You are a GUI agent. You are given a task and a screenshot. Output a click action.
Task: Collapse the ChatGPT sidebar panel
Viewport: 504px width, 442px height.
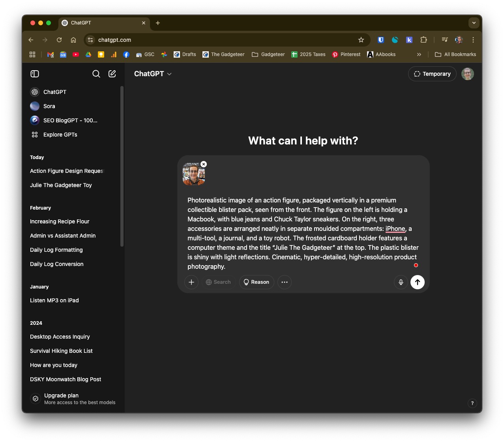click(x=35, y=74)
